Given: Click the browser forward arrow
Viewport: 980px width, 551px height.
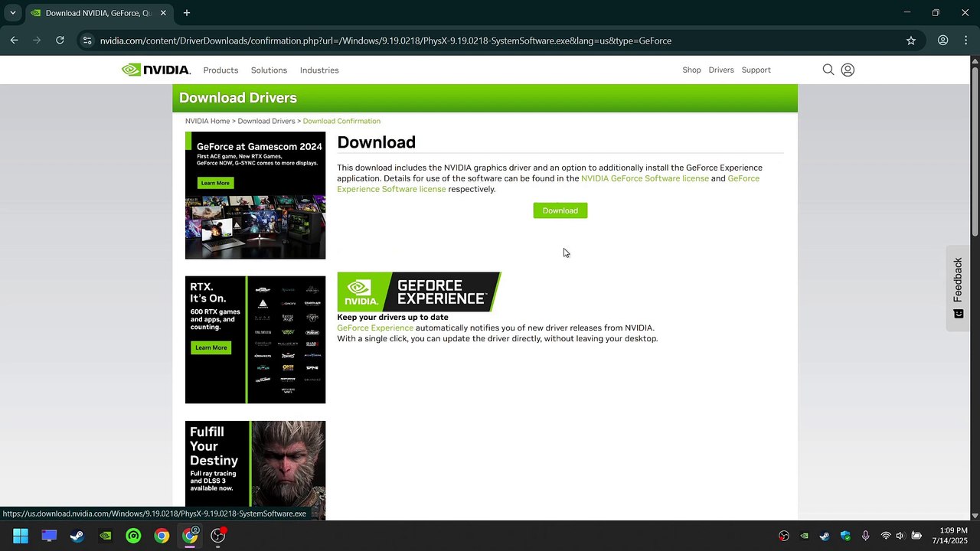Looking at the screenshot, I should tap(37, 41).
